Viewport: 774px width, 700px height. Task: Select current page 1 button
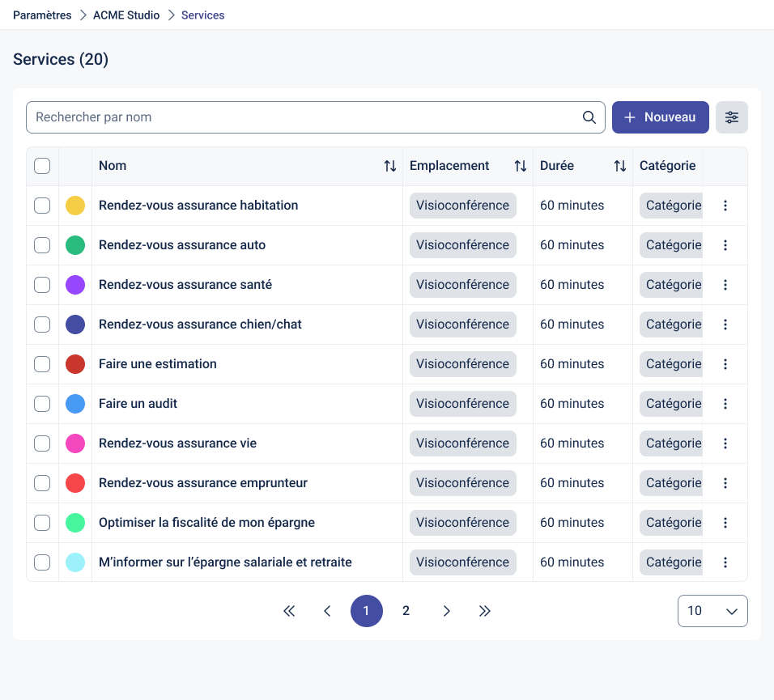coord(366,611)
